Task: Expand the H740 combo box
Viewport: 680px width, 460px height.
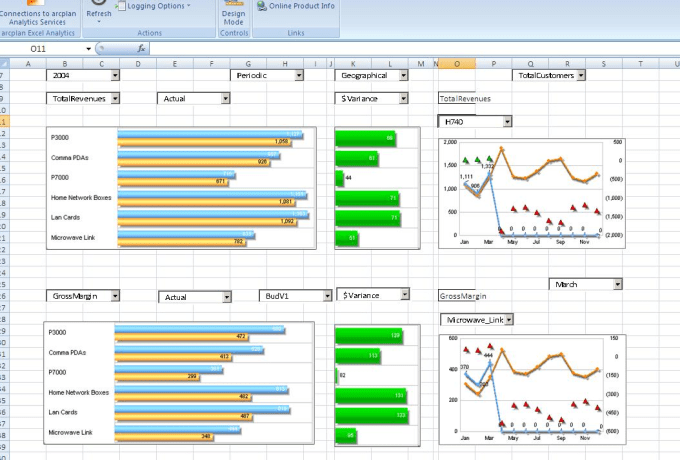Action: click(x=507, y=122)
